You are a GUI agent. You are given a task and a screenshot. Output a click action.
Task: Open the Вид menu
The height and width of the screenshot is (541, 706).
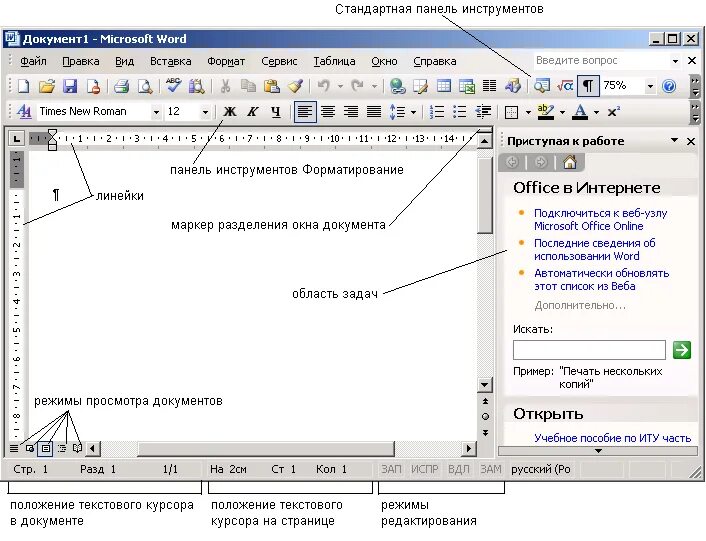[124, 61]
